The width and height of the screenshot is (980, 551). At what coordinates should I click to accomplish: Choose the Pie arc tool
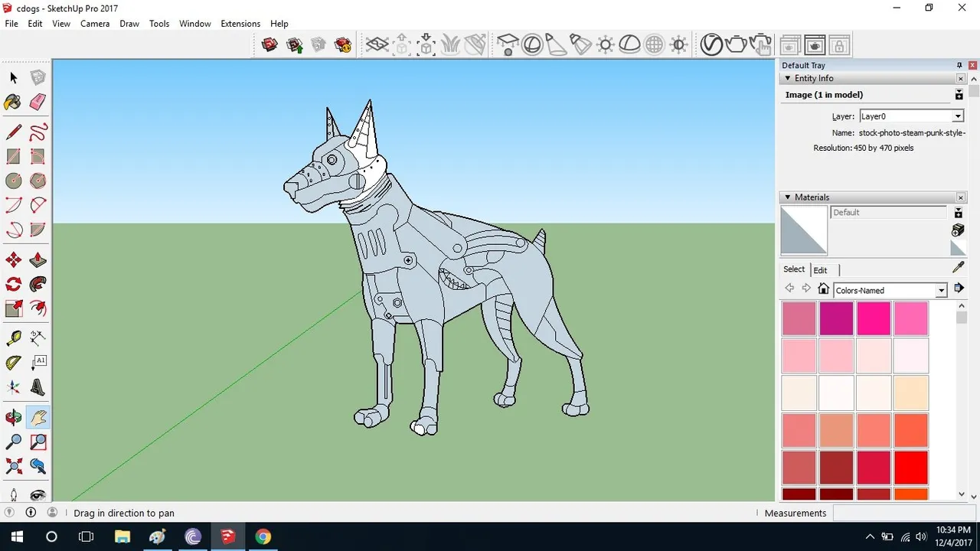(38, 230)
